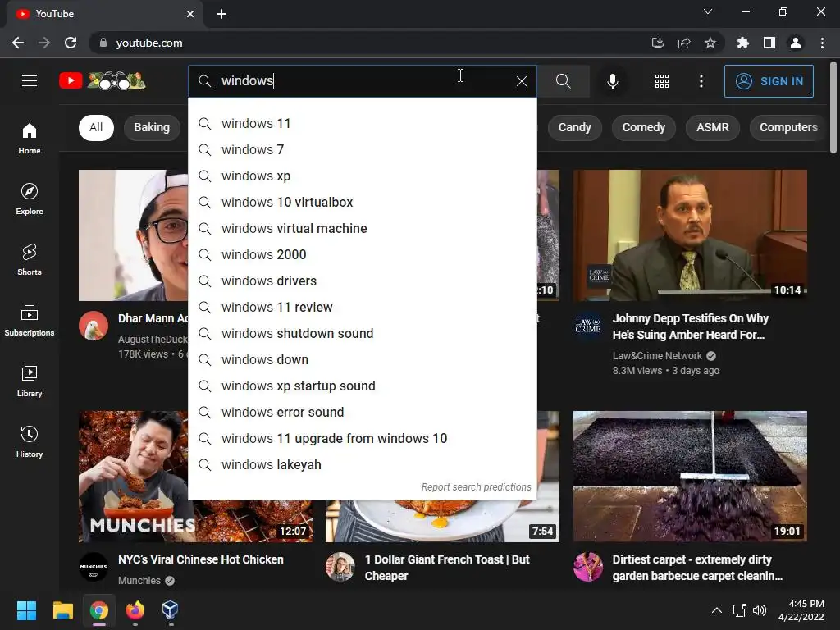Viewport: 840px width, 630px height.
Task: Select the "windows 10 virtualbox" suggestion
Action: pyautogui.click(x=362, y=203)
